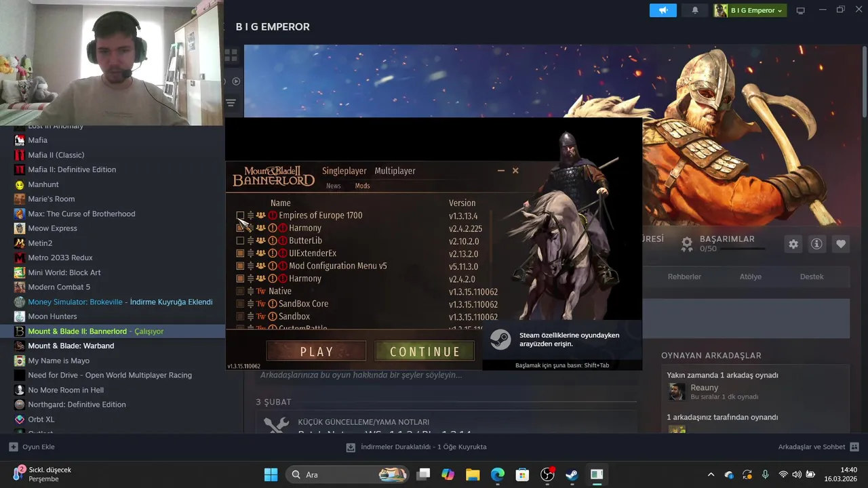Open İndirmeler Duraklatıldı downloads status
The width and height of the screenshot is (868, 488).
click(416, 447)
